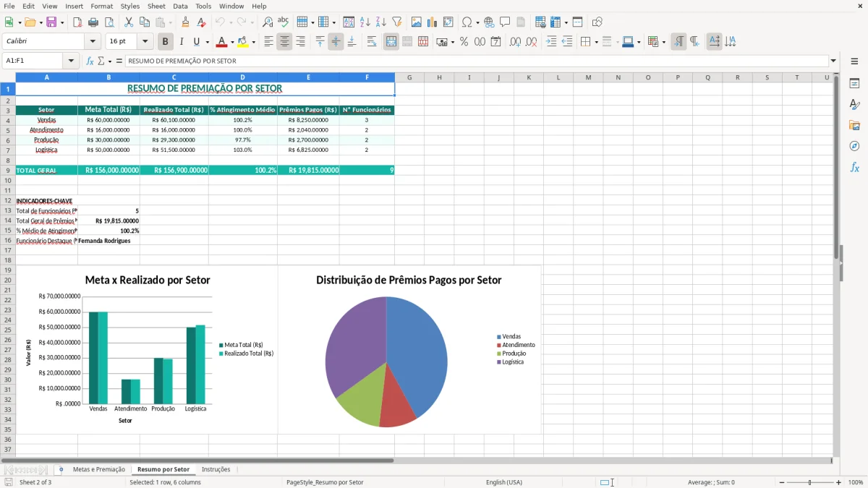The height and width of the screenshot is (488, 868).
Task: Click the Select Function sigma button
Action: (x=101, y=61)
